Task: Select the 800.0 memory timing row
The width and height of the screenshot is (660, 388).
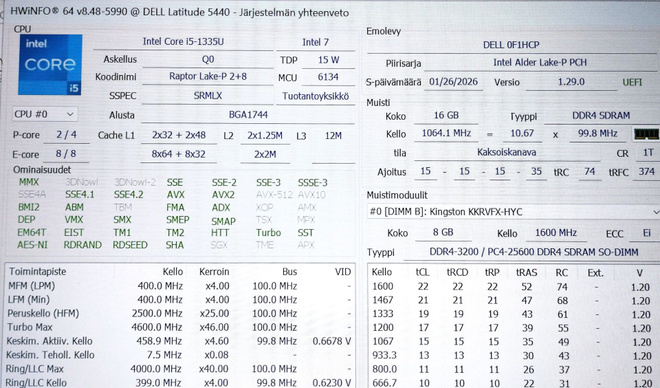Action: (x=513, y=369)
